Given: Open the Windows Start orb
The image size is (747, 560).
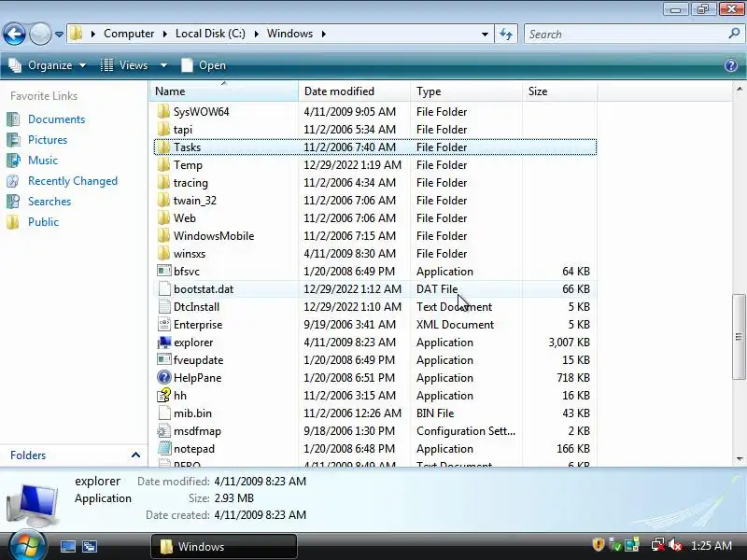Looking at the screenshot, I should [x=27, y=544].
